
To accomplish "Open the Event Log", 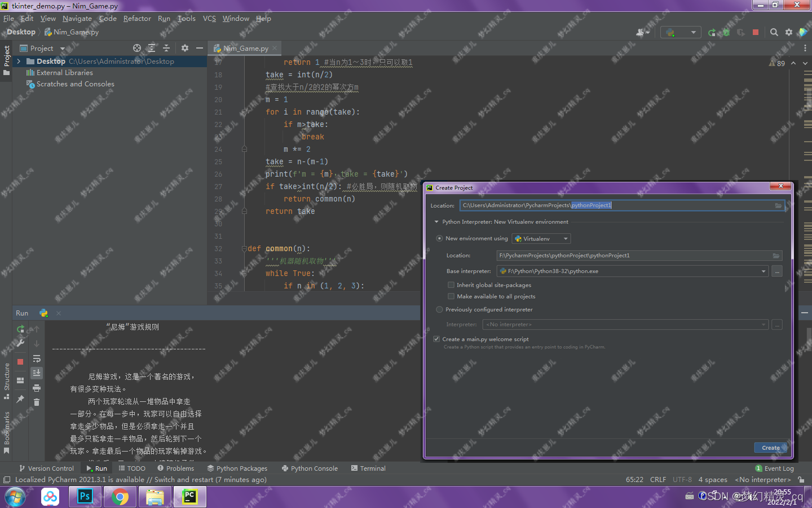I will tap(774, 468).
